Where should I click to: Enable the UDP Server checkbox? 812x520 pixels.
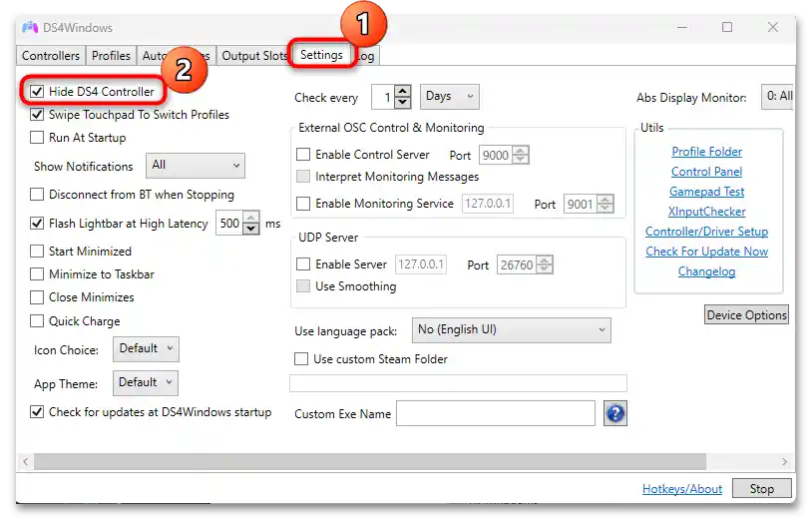pyautogui.click(x=303, y=264)
